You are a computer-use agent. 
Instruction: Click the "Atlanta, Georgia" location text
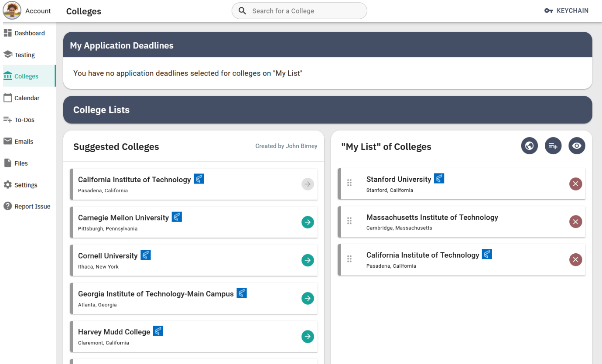click(x=97, y=305)
